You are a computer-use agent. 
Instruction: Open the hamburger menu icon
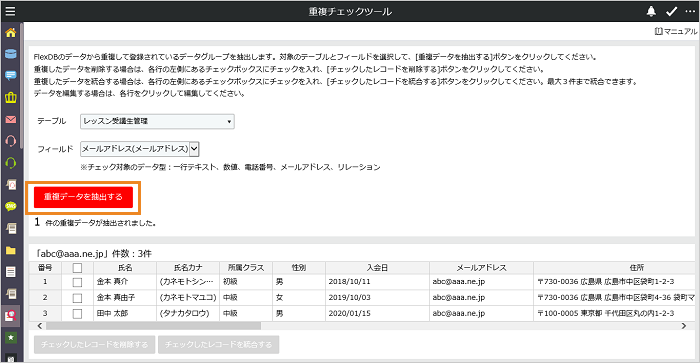tap(10, 11)
